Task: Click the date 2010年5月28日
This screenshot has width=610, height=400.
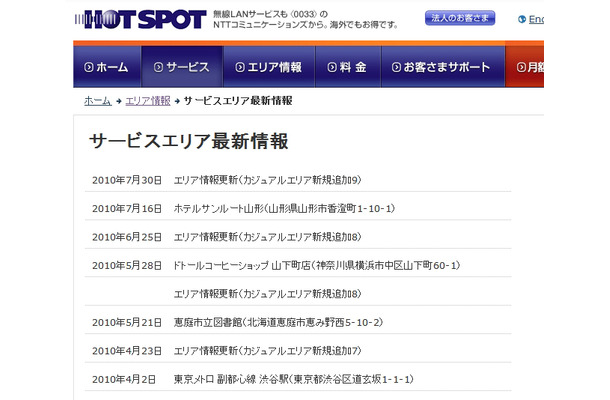Action: coord(127,265)
